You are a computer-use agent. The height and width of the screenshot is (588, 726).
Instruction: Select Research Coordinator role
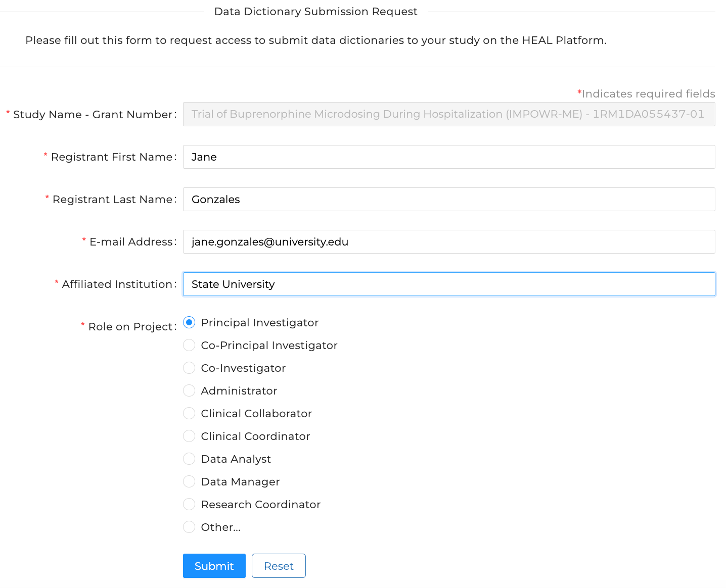coord(189,504)
